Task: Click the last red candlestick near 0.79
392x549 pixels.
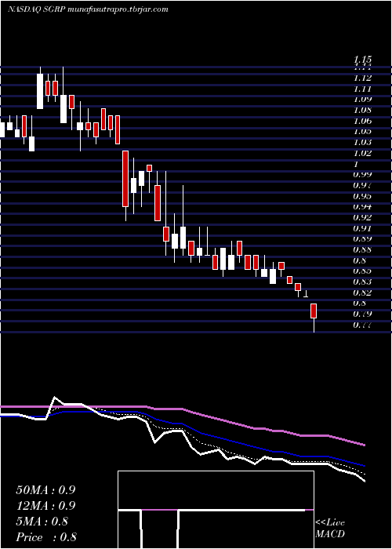Action: [314, 311]
